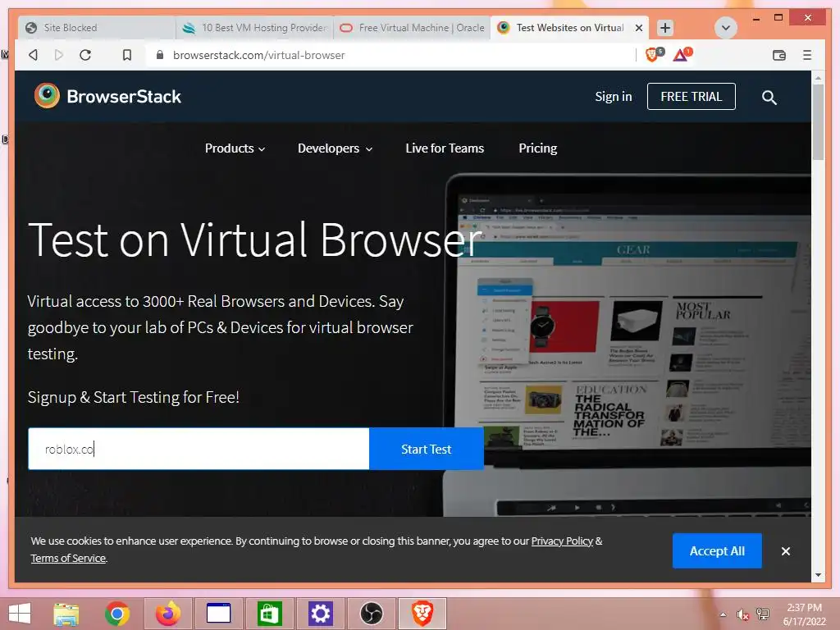Click the laptop preview hero image
This screenshot has height=630, width=840.
[628, 345]
